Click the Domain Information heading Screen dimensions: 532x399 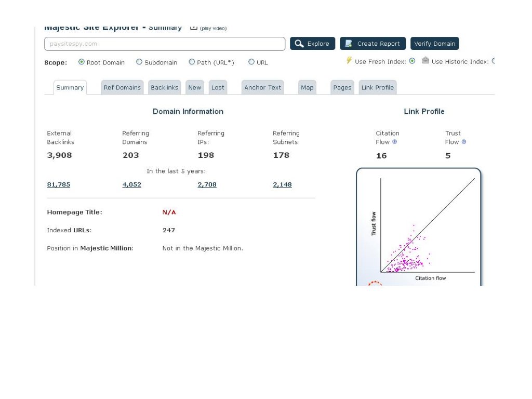188,111
